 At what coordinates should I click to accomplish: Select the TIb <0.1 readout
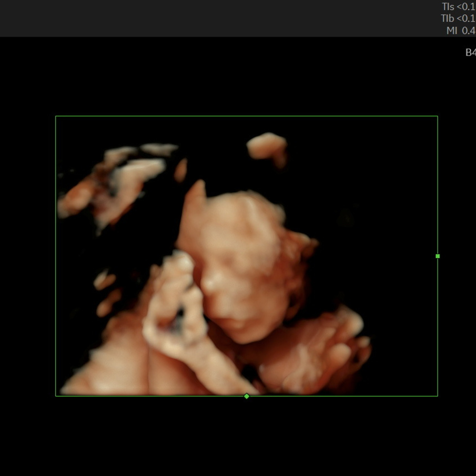458,19
